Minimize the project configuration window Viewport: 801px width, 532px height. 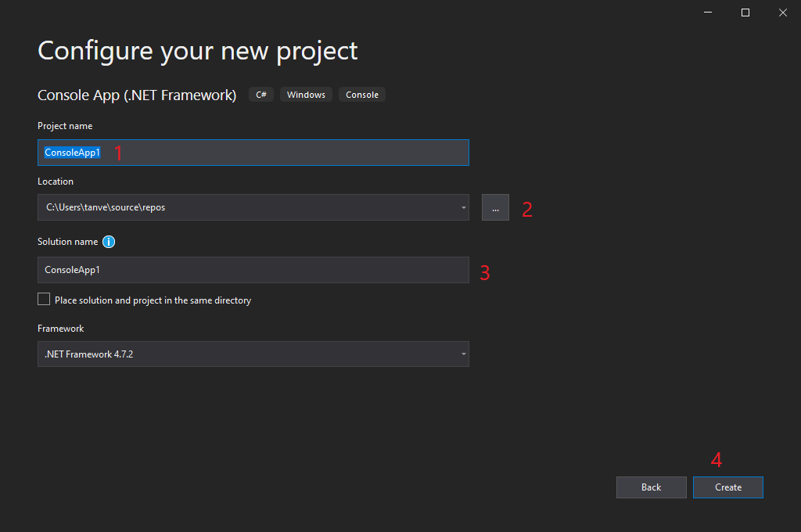[x=709, y=12]
